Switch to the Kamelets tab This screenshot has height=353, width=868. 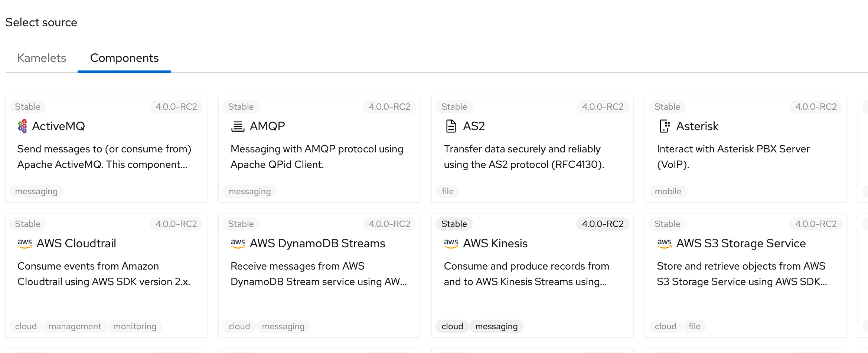(42, 58)
